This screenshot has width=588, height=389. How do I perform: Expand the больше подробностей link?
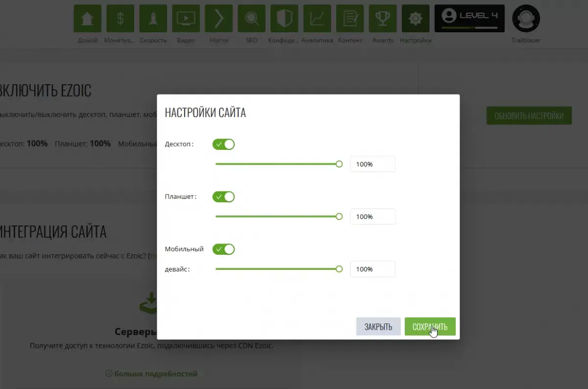151,374
